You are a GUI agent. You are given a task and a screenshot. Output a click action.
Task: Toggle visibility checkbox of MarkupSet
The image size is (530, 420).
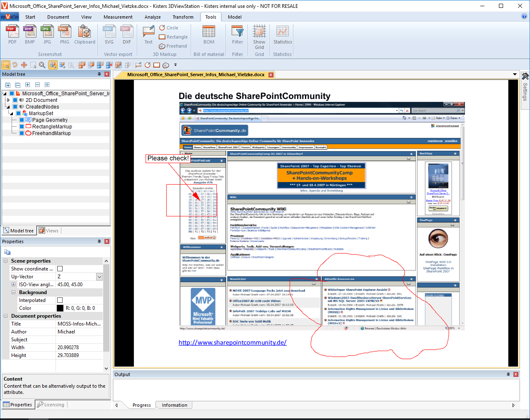[x=18, y=113]
